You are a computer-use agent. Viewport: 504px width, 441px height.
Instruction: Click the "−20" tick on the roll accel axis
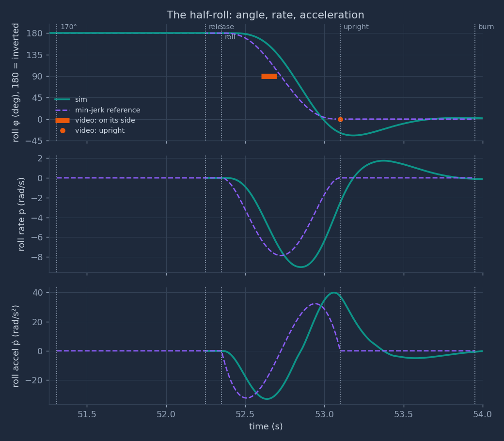(x=34, y=380)
